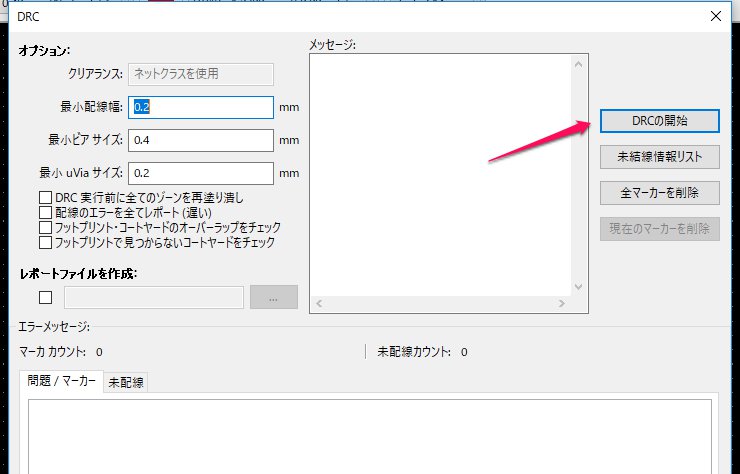The height and width of the screenshot is (474, 740).
Task: Click the 現在のマーカーを削除 button
Action: tap(659, 228)
